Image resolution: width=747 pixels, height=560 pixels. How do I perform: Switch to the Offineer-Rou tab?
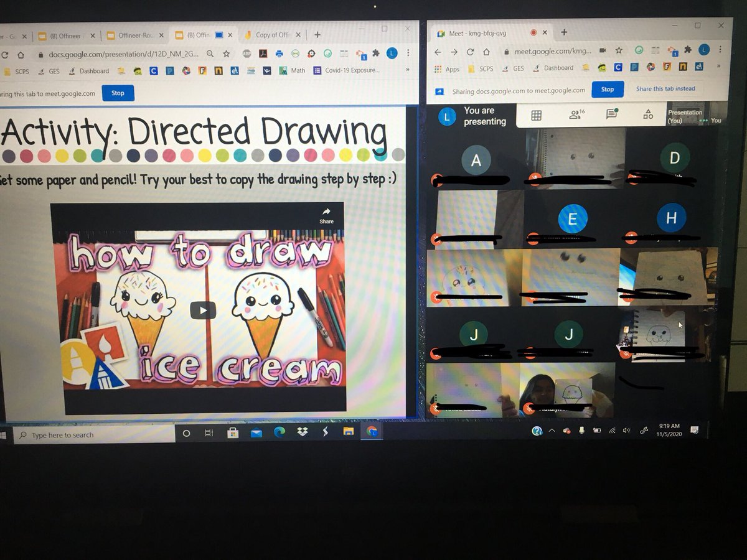coord(135,35)
